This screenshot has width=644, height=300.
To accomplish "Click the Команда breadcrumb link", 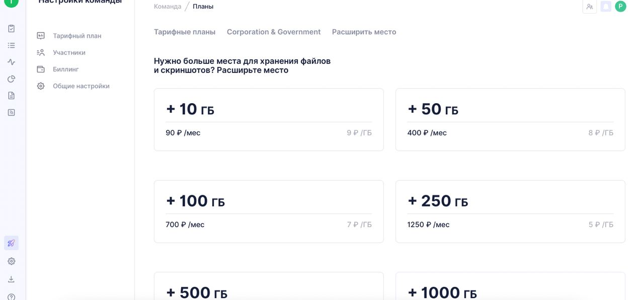I will (x=168, y=7).
